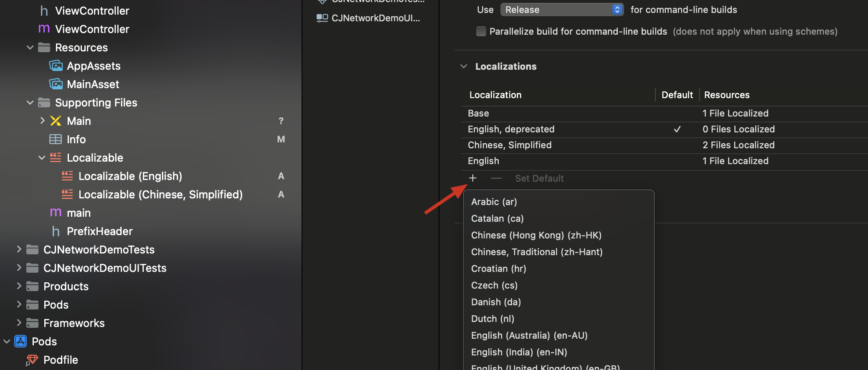
Task: Open the Podfile ruby icon
Action: pos(32,360)
